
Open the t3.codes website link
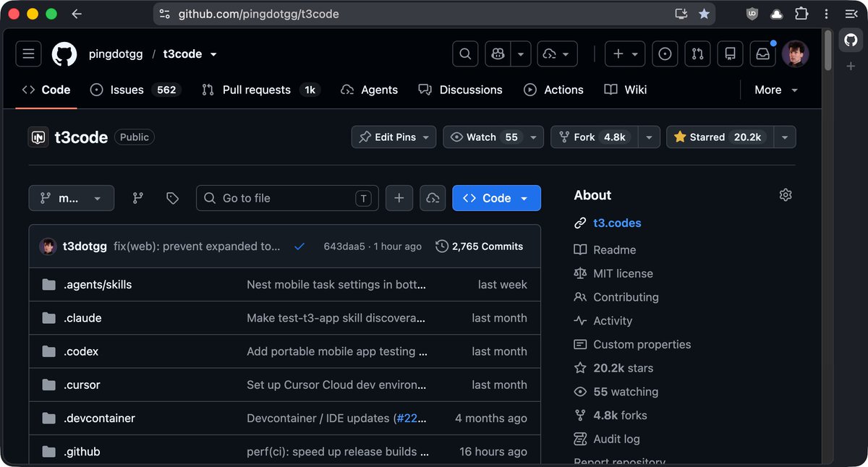pyautogui.click(x=617, y=223)
